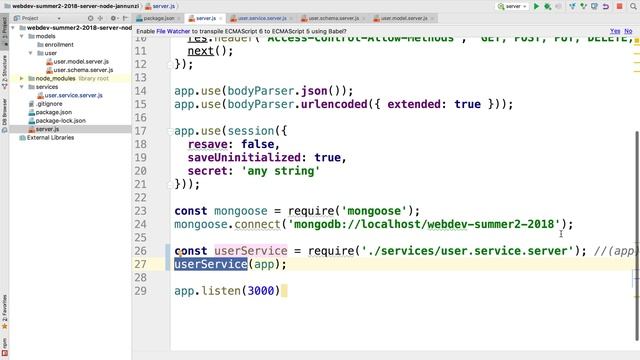Close the package.json tab
The image size is (640, 360).
click(178, 18)
